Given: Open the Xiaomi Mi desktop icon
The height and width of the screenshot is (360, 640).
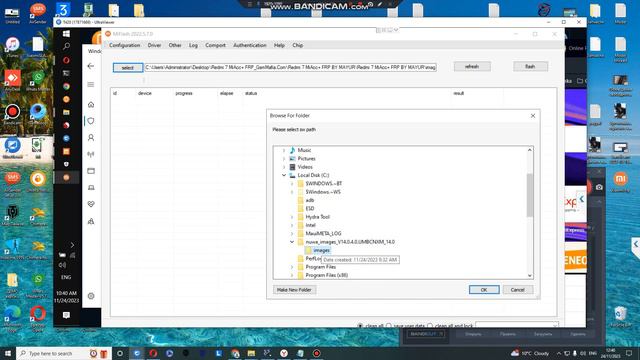Looking at the screenshot, I should 620,182.
